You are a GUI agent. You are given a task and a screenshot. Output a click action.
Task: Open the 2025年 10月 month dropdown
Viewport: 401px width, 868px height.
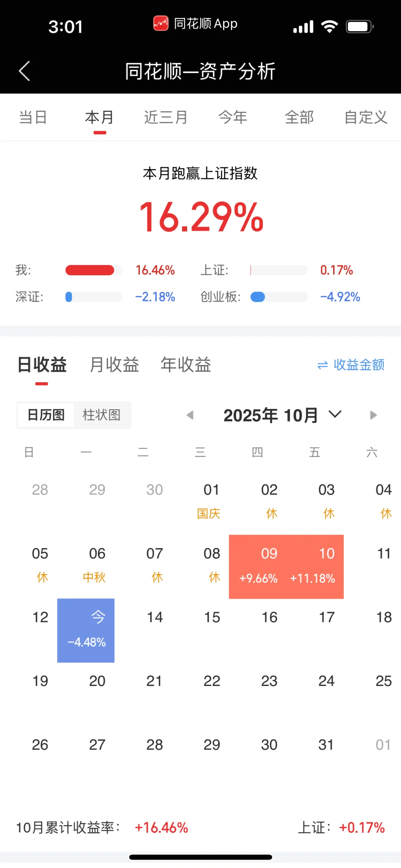click(x=271, y=415)
